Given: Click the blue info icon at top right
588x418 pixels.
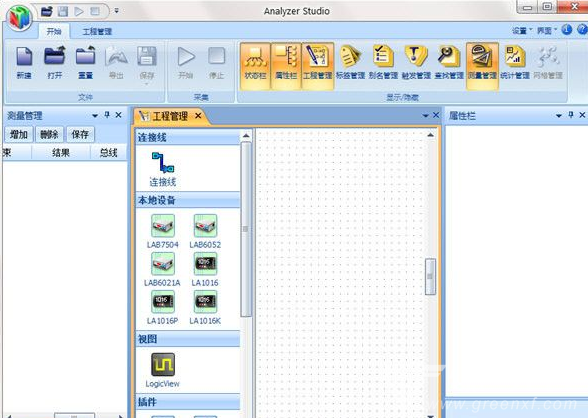Looking at the screenshot, I should [567, 30].
